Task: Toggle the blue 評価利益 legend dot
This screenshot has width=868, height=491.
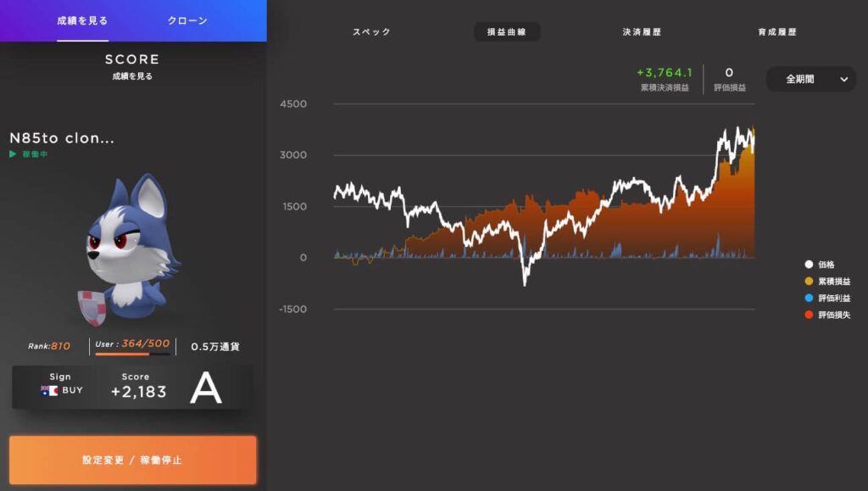Action: [809, 299]
